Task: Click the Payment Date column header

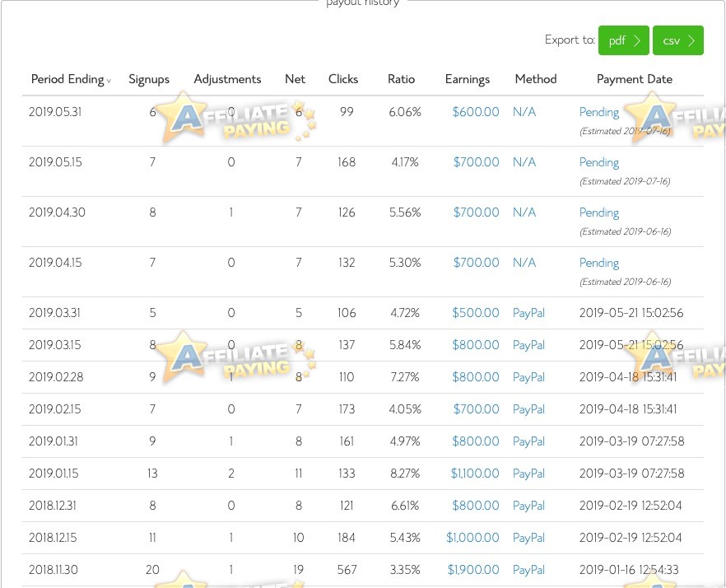Action: point(635,79)
